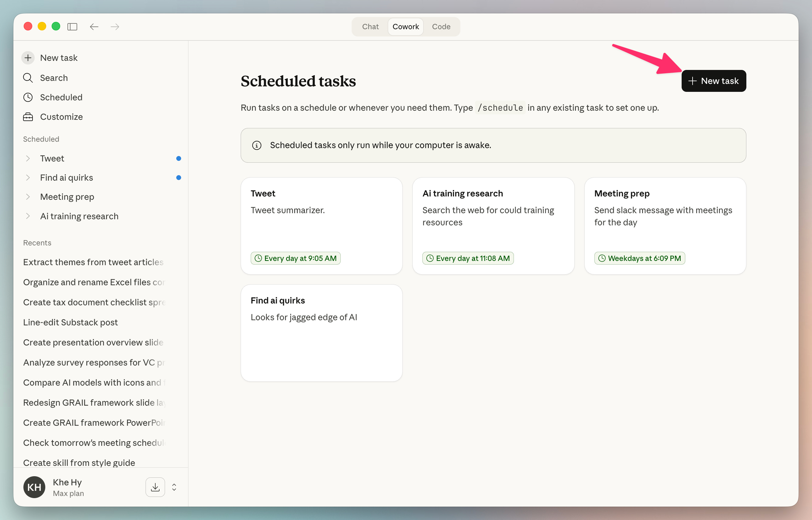Open recent 'Create skill from style guide'
Viewport: 812px width, 520px height.
[79, 462]
